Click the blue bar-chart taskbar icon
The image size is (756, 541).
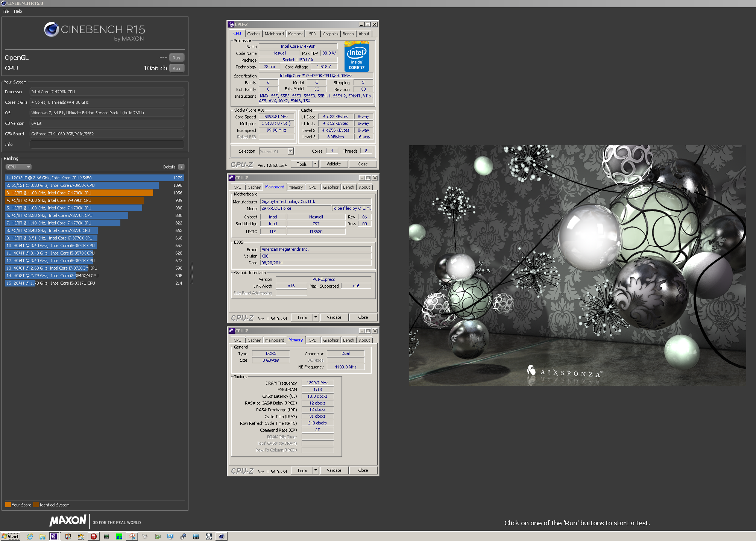pyautogui.click(x=196, y=536)
